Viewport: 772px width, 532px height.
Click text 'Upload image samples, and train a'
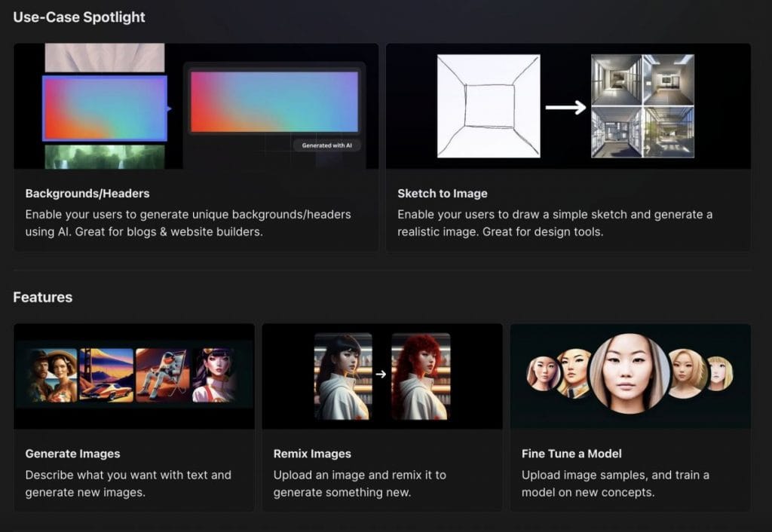615,475
